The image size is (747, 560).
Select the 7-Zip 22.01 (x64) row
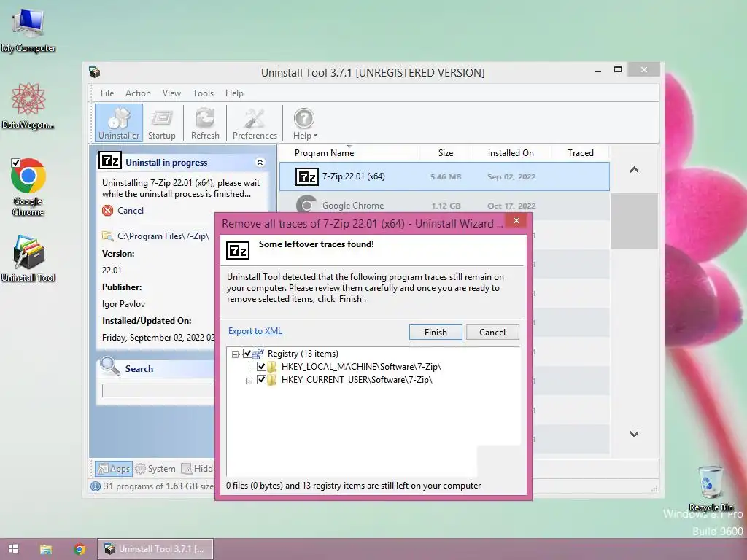[x=444, y=176]
